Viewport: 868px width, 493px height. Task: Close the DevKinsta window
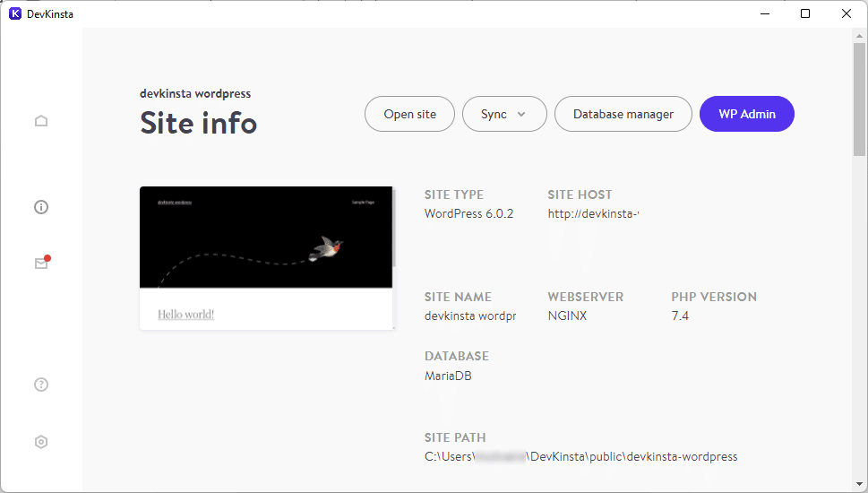(847, 13)
